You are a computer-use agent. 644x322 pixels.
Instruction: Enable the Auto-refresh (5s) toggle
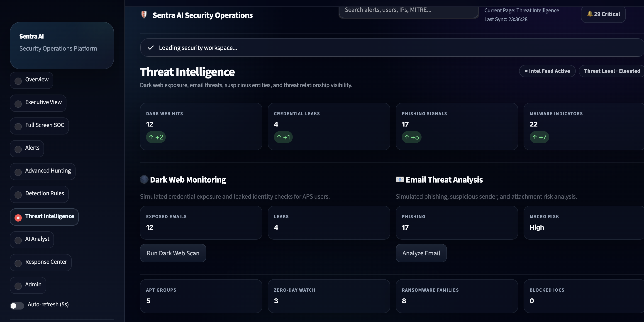(17, 305)
